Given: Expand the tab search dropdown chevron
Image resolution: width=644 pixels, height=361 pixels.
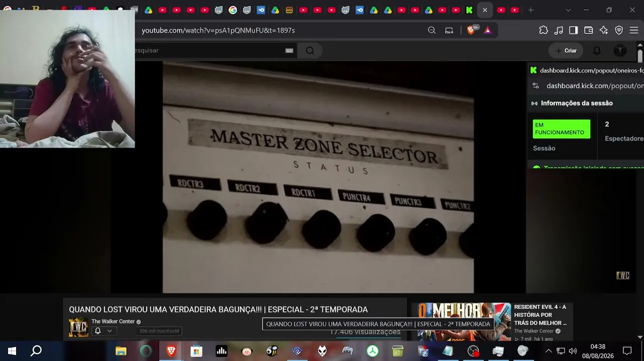Looking at the screenshot, I should pyautogui.click(x=568, y=10).
